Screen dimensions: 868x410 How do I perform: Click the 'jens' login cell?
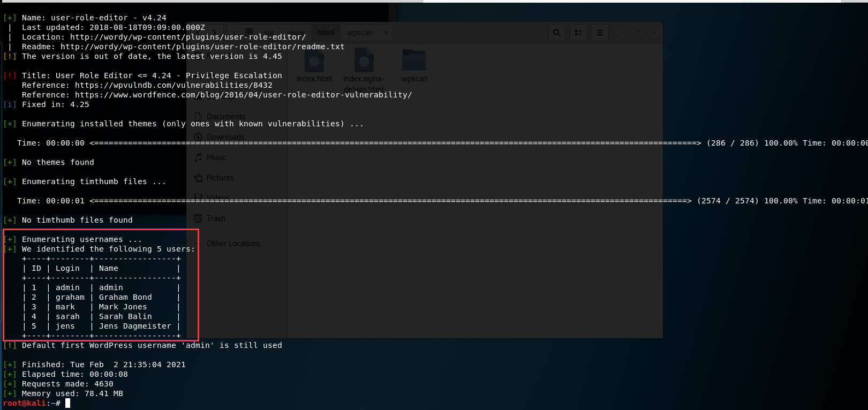tap(65, 326)
